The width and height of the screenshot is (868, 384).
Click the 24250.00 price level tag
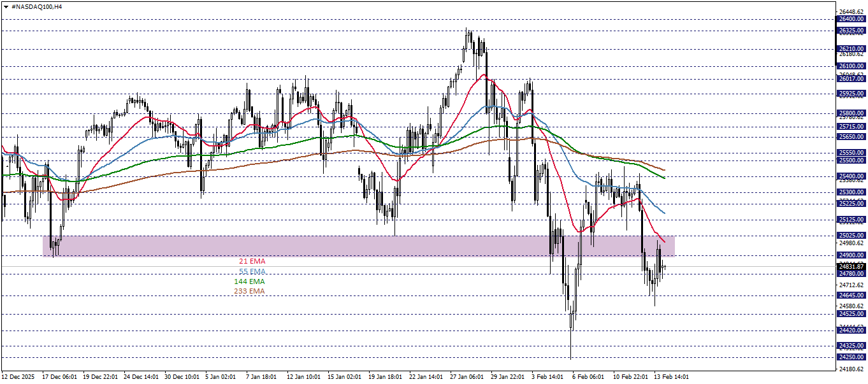coord(851,356)
